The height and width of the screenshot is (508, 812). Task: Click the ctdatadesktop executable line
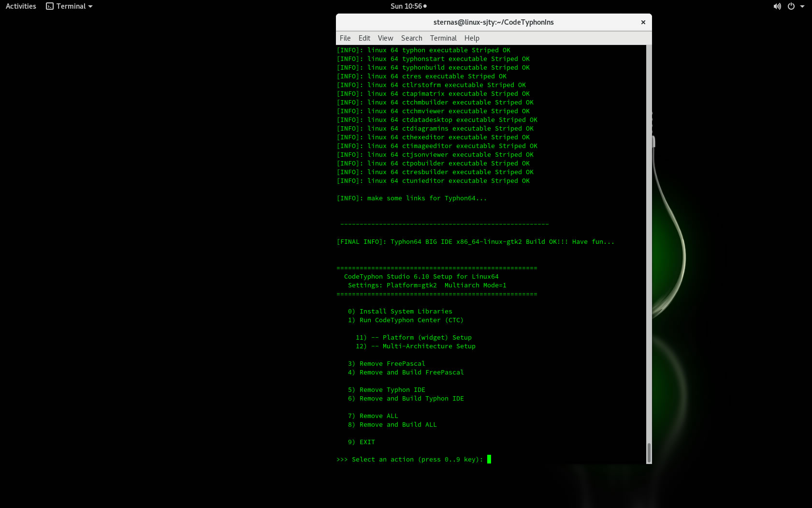[437, 120]
